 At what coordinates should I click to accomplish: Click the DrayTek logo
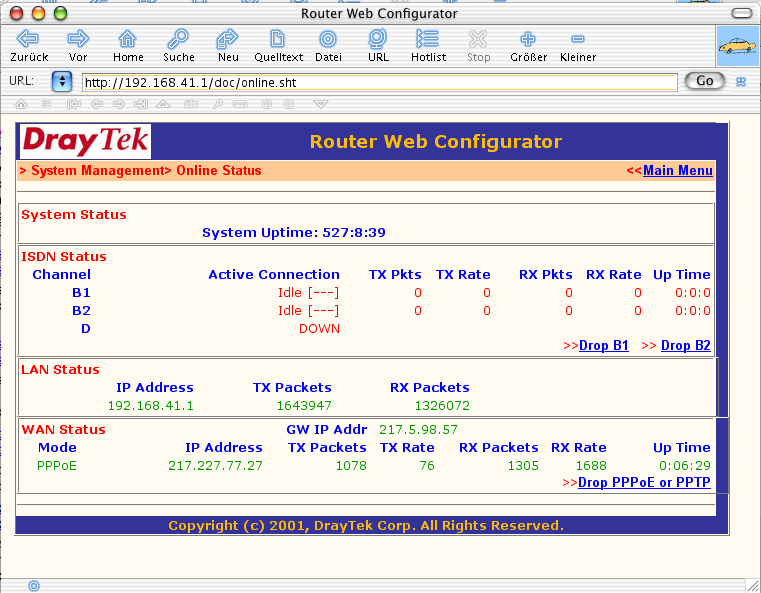tap(85, 141)
